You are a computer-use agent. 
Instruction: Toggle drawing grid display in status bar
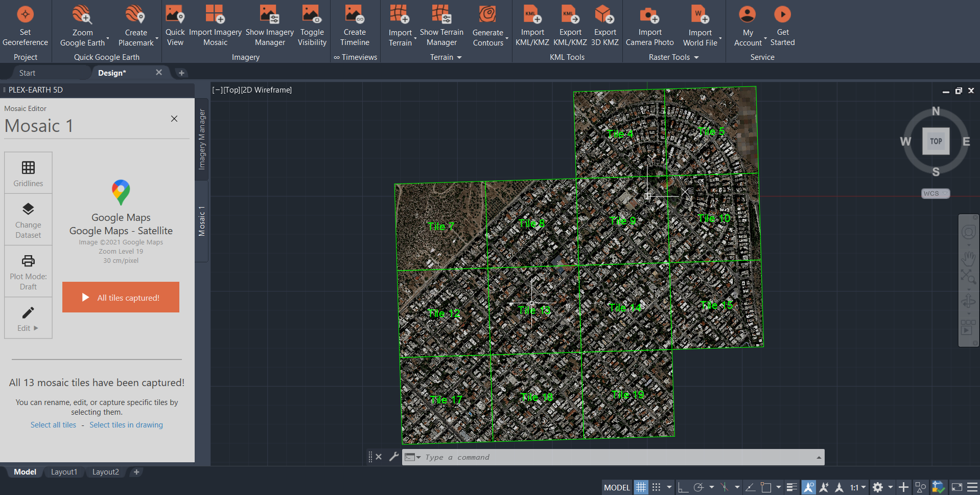pos(641,487)
